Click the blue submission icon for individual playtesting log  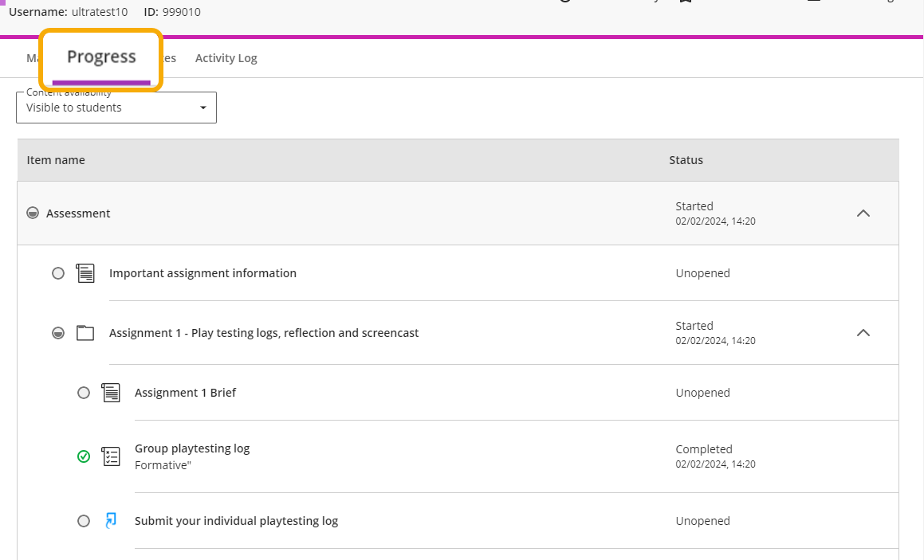click(111, 521)
